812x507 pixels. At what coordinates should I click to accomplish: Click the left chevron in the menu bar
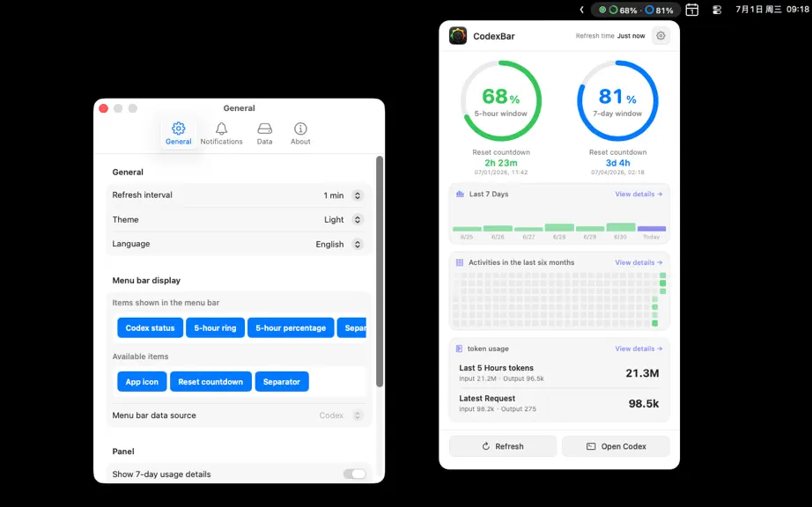(581, 10)
